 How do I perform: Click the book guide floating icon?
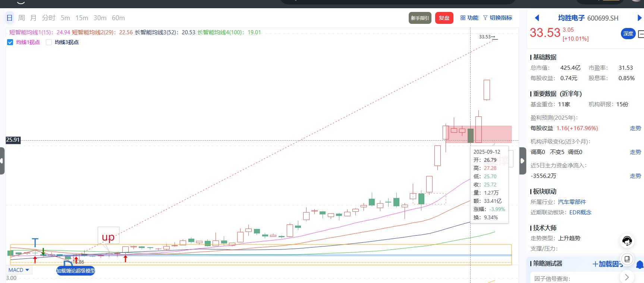(627, 259)
